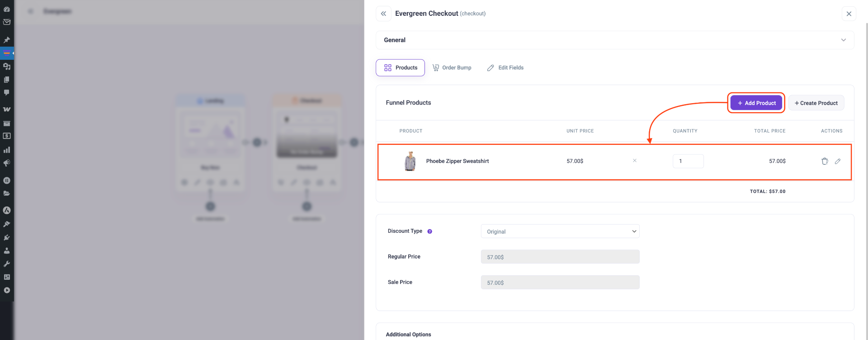The height and width of the screenshot is (340, 868).
Task: Open the Users sidebar icon
Action: click(7, 250)
